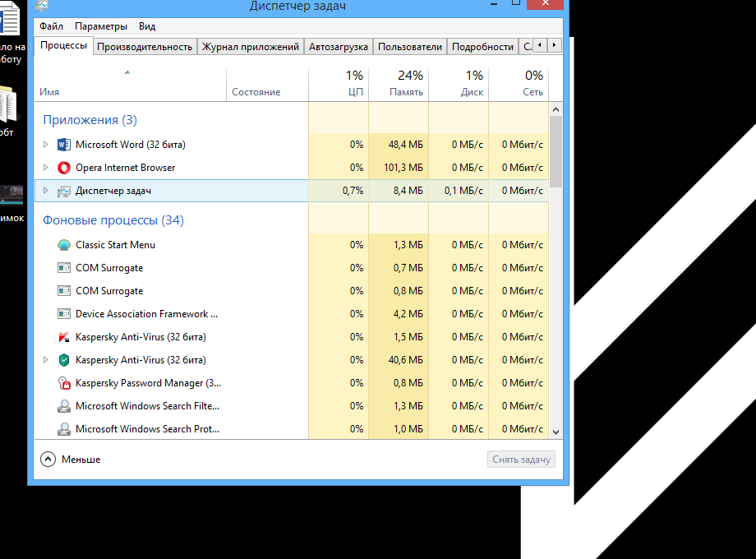Screen dimensions: 756x559
Task: Sort by the Имя column header
Action: (x=130, y=85)
